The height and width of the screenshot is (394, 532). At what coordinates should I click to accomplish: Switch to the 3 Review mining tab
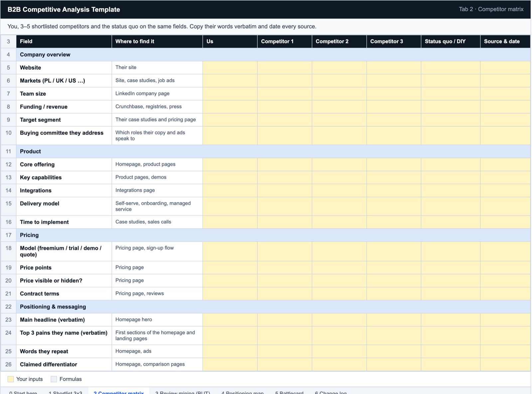point(183,392)
